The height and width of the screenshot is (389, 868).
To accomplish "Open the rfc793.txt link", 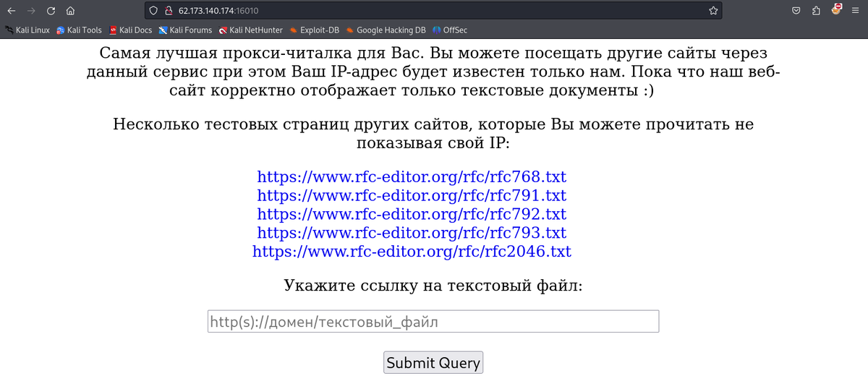I will (412, 233).
